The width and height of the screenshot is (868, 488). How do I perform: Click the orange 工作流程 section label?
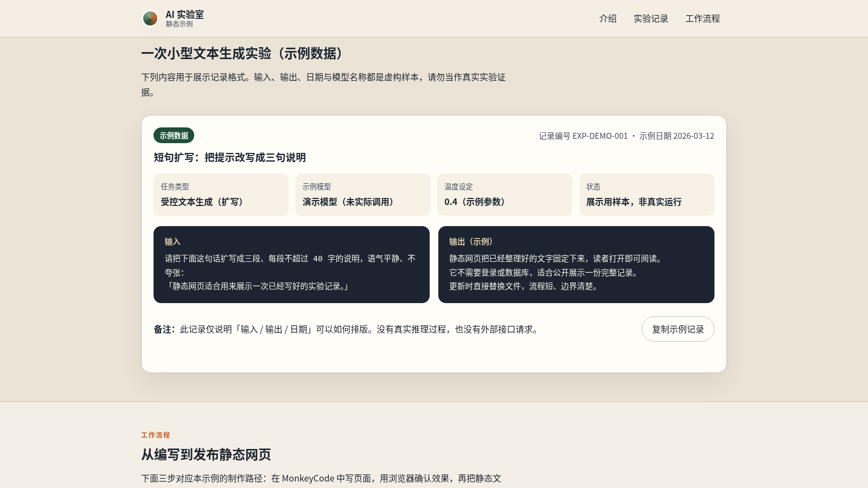(x=156, y=435)
